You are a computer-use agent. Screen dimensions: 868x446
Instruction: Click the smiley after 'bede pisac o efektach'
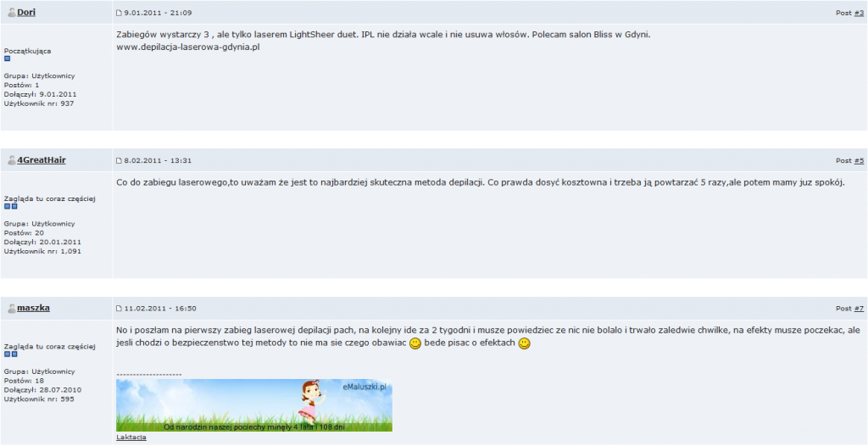[x=524, y=344]
